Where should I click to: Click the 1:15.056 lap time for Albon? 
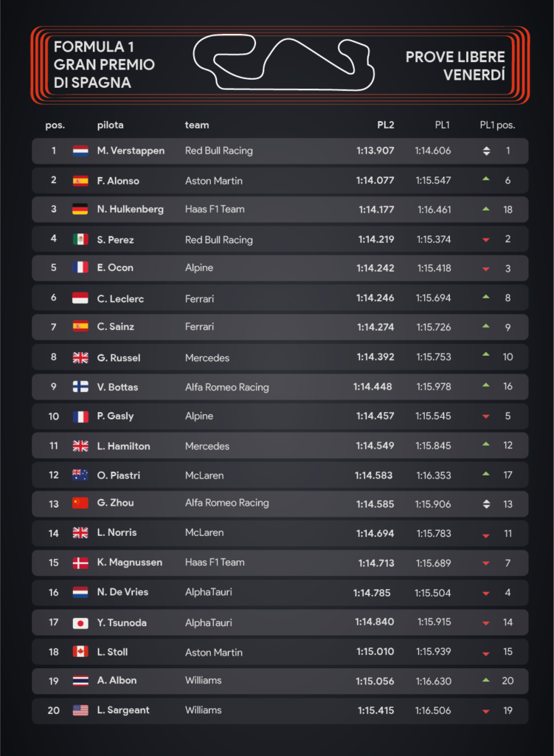[375, 681]
